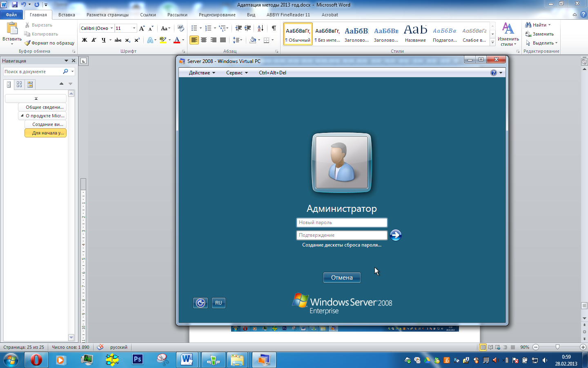Toggle strikethrough formatting
The image size is (588, 368).
pos(118,40)
